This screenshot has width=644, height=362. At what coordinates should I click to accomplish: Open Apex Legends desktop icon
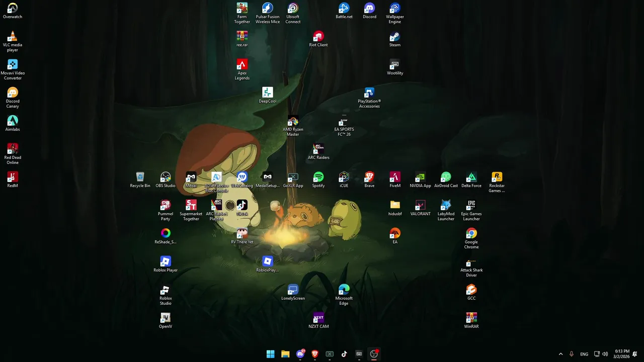tap(242, 69)
